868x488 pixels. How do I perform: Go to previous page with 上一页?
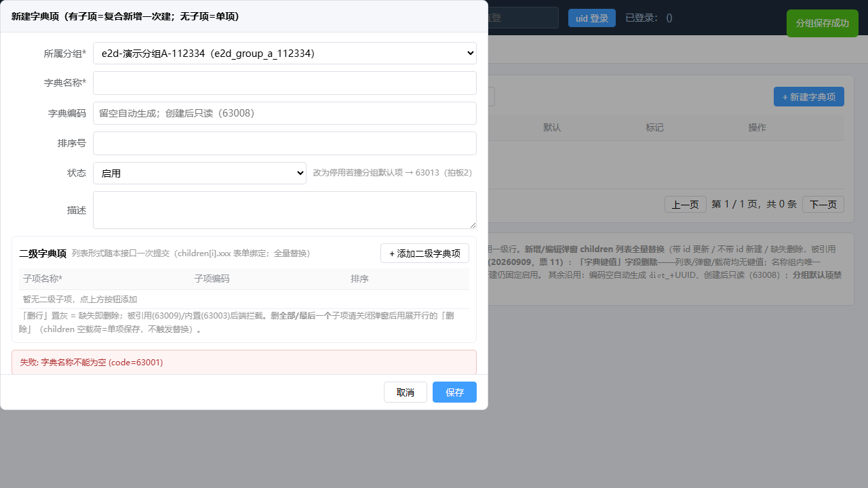[x=686, y=204]
